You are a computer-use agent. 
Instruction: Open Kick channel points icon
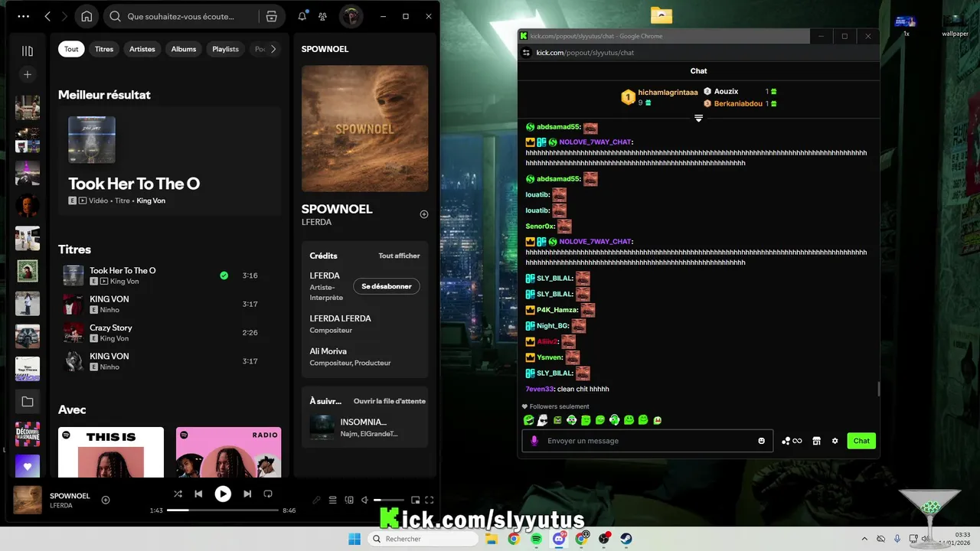792,441
